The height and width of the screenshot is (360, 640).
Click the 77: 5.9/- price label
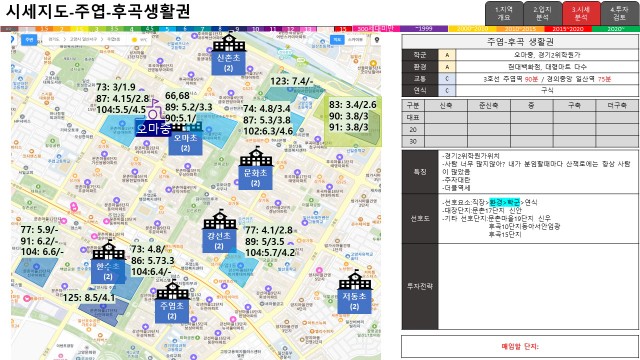[x=39, y=230]
